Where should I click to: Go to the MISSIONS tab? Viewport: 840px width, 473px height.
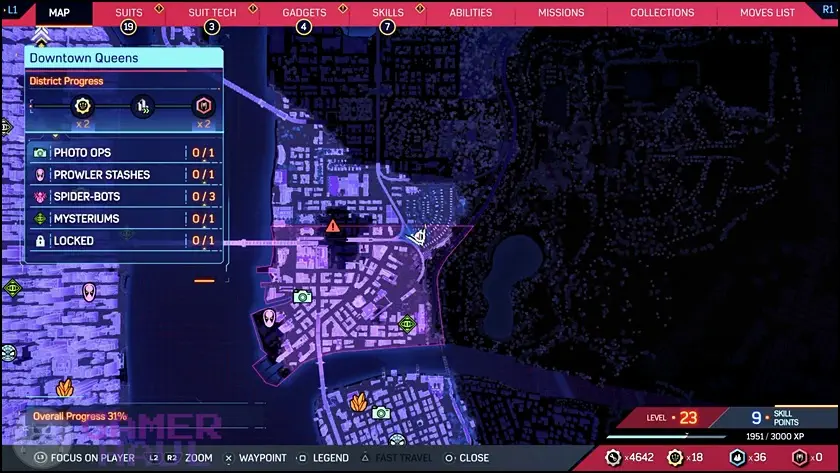click(561, 12)
